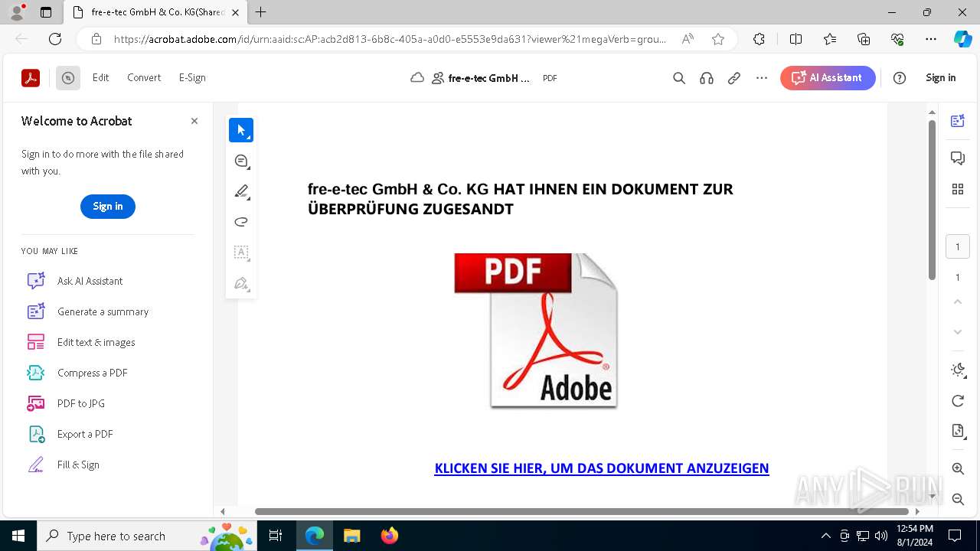980x551 pixels.
Task: Click Sign in at top right
Action: [940, 77]
